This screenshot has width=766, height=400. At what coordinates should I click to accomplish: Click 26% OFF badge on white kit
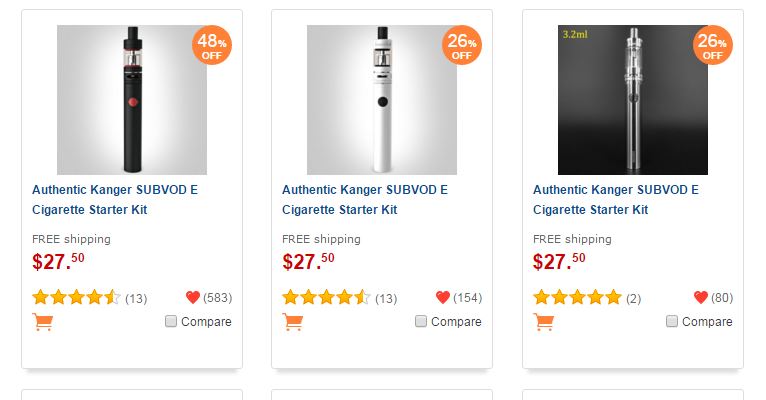point(461,46)
